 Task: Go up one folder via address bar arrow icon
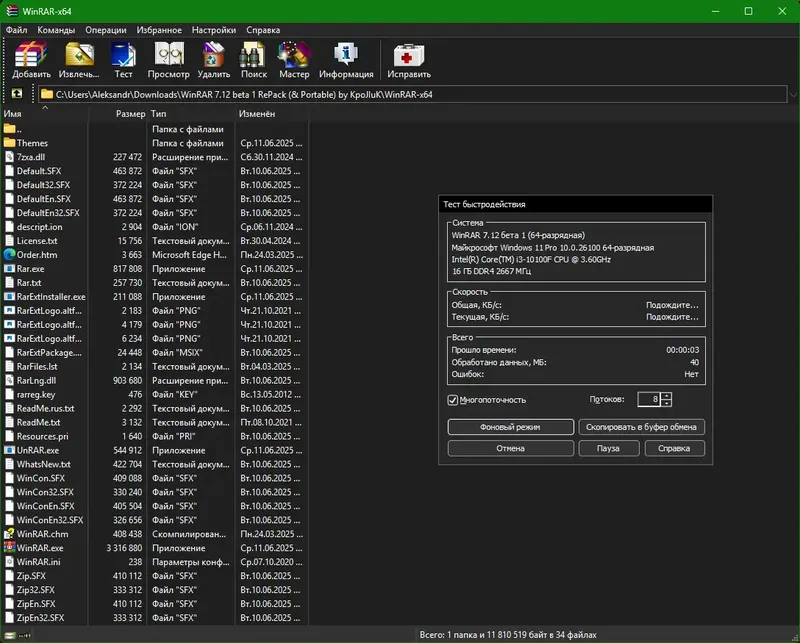(x=16, y=94)
